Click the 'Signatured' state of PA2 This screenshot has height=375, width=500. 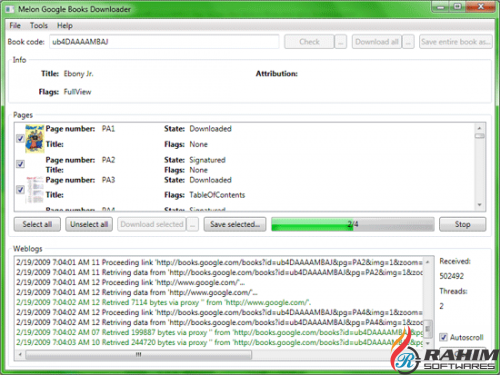tap(207, 160)
